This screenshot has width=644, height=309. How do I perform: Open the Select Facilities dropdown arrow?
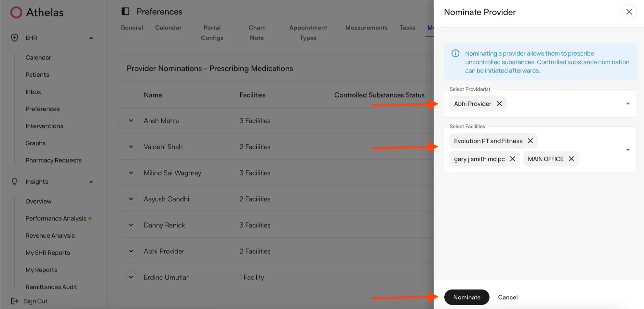click(x=627, y=150)
